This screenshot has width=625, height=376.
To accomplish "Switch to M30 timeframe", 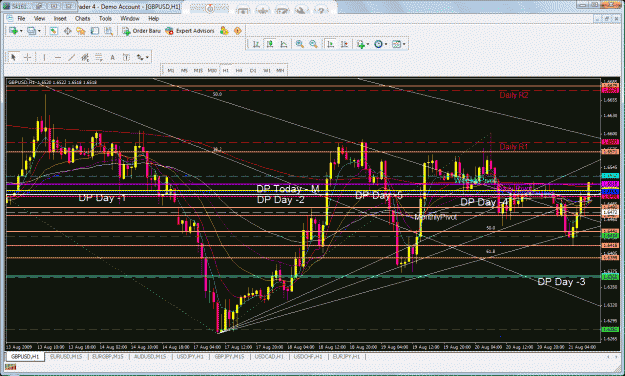I will [x=212, y=70].
